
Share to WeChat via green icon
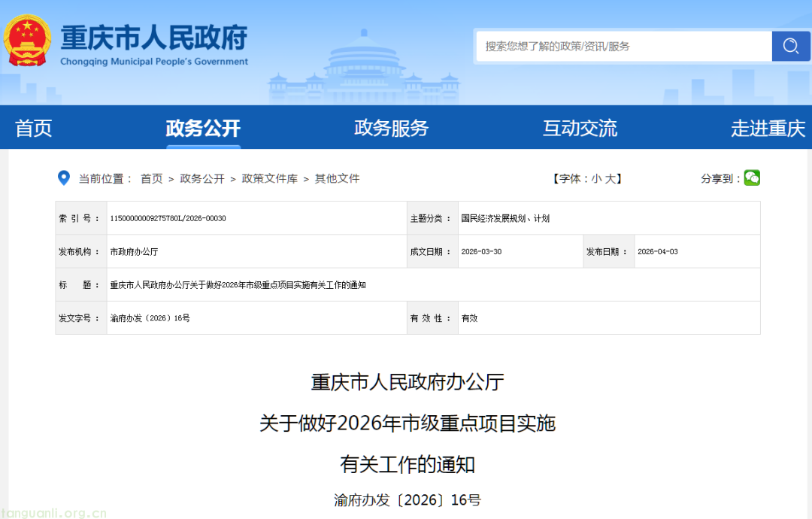coord(752,178)
